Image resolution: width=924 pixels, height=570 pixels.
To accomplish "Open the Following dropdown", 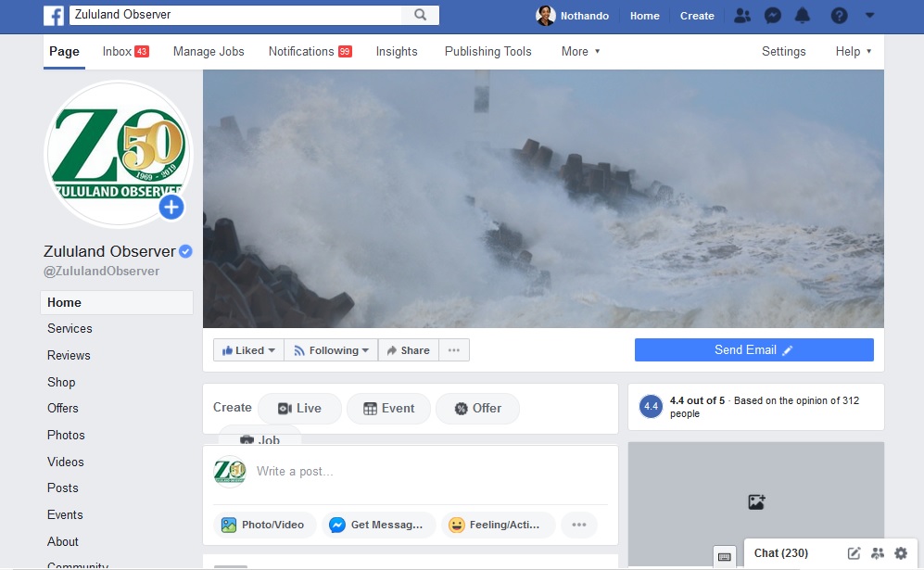I will click(331, 350).
